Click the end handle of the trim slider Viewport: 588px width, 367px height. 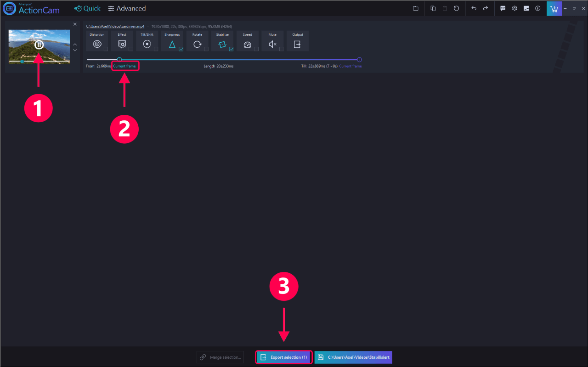pos(359,59)
